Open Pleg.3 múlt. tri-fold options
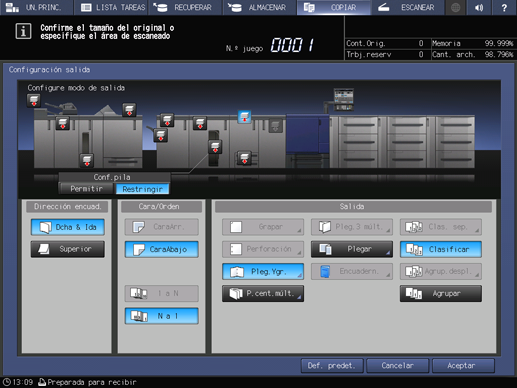 (x=352, y=227)
